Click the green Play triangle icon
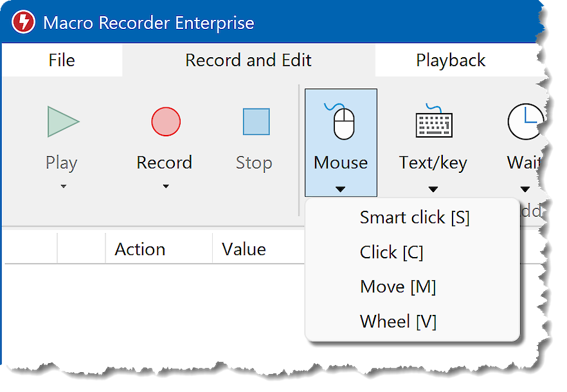Image resolution: width=567 pixels, height=392 pixels. coord(63,121)
